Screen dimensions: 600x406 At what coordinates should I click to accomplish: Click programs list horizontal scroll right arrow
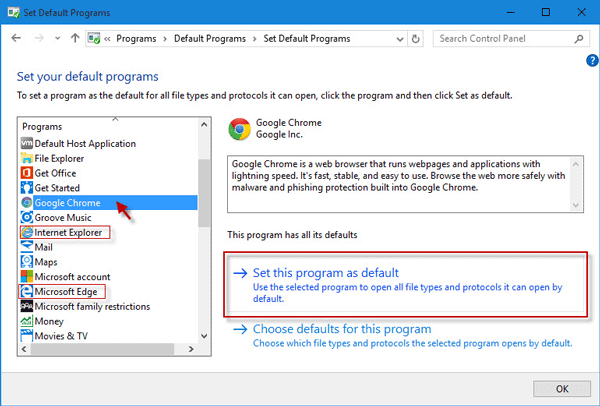(191, 349)
